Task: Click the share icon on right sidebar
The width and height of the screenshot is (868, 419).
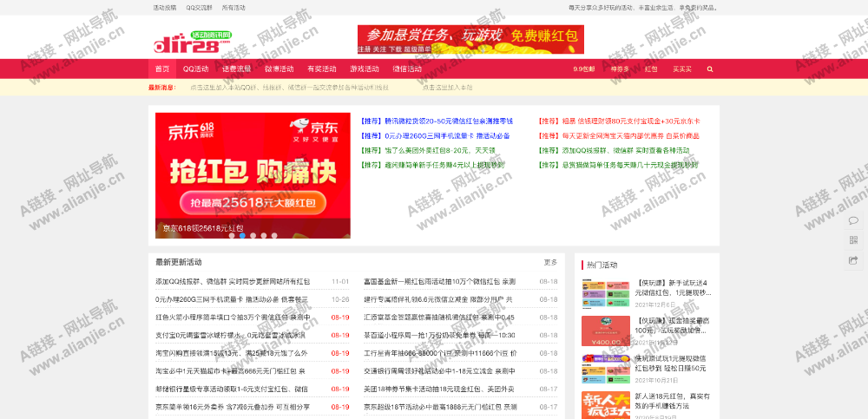Action: tap(853, 260)
